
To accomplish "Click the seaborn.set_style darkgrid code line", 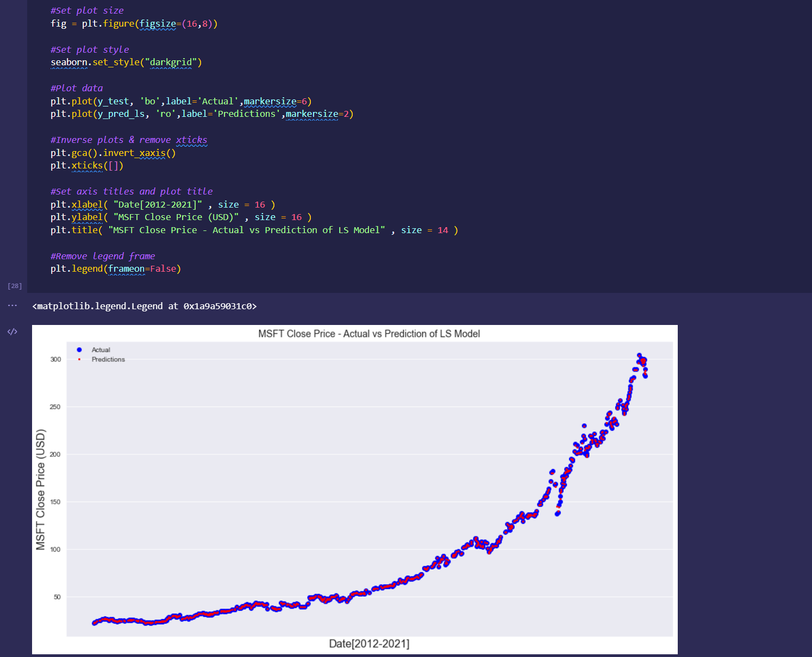I will pyautogui.click(x=126, y=62).
